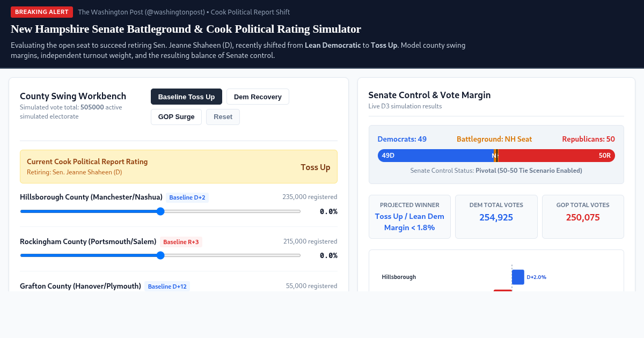644x338 pixels.
Task: Click the Hillsborough chart axis label
Action: [x=399, y=277]
